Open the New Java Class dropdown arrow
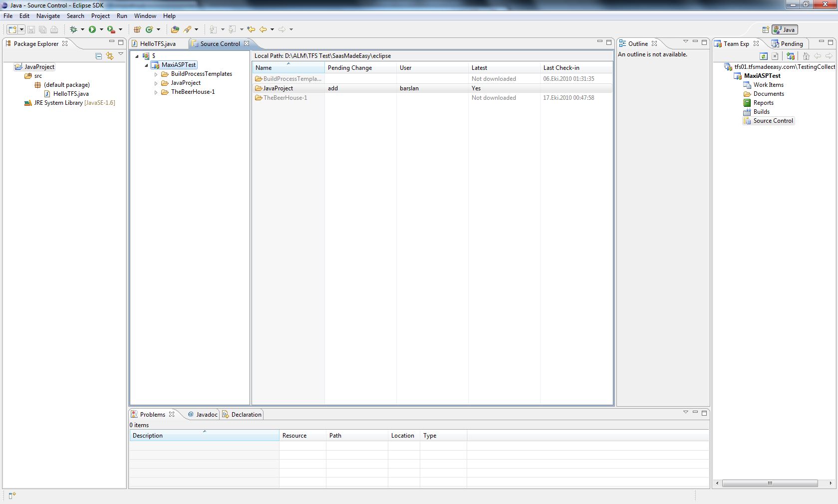The image size is (838, 504). (x=158, y=29)
